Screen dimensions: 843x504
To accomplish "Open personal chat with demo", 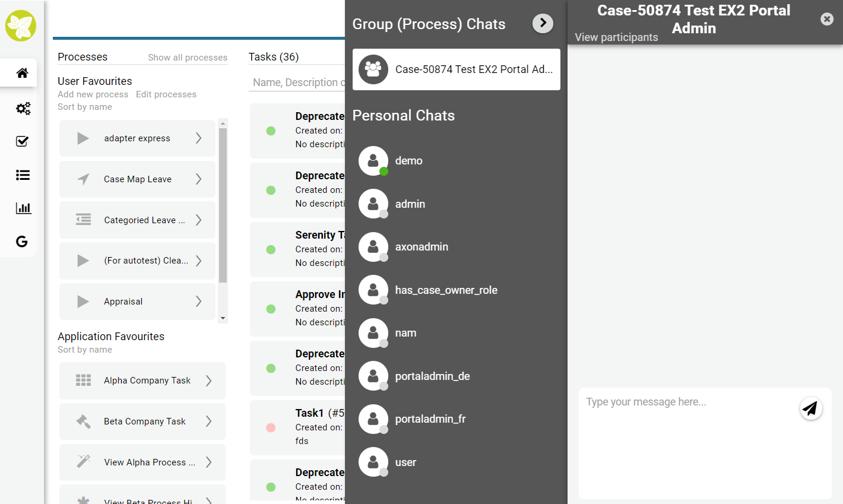I will (x=408, y=161).
